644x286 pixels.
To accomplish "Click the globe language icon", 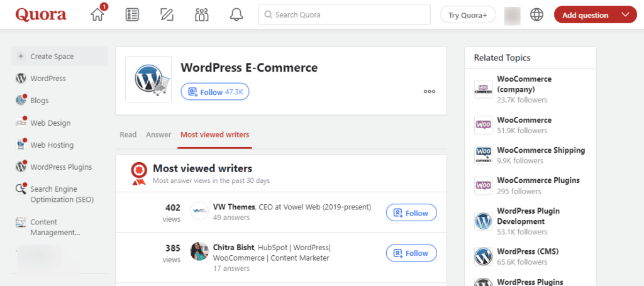I will 536,14.
